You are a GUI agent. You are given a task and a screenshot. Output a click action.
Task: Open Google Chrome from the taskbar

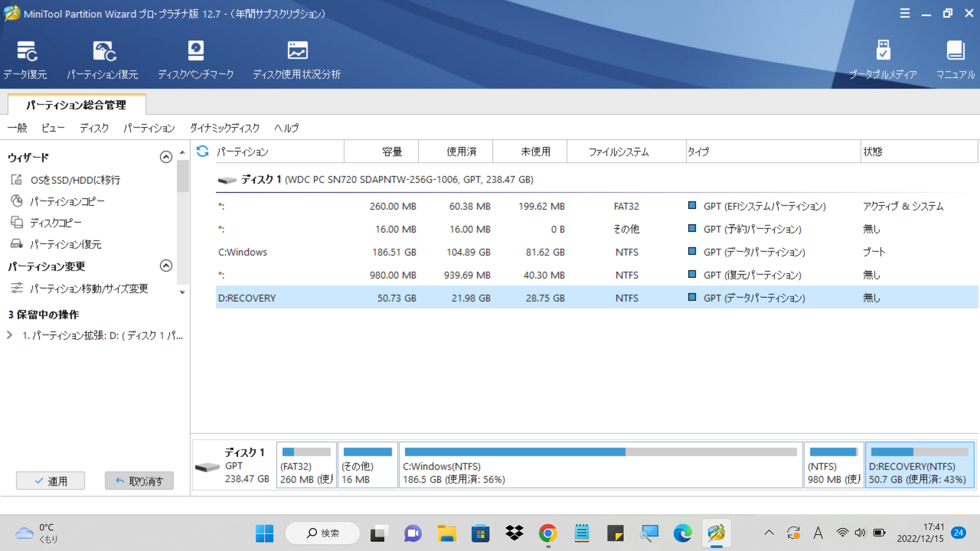548,533
